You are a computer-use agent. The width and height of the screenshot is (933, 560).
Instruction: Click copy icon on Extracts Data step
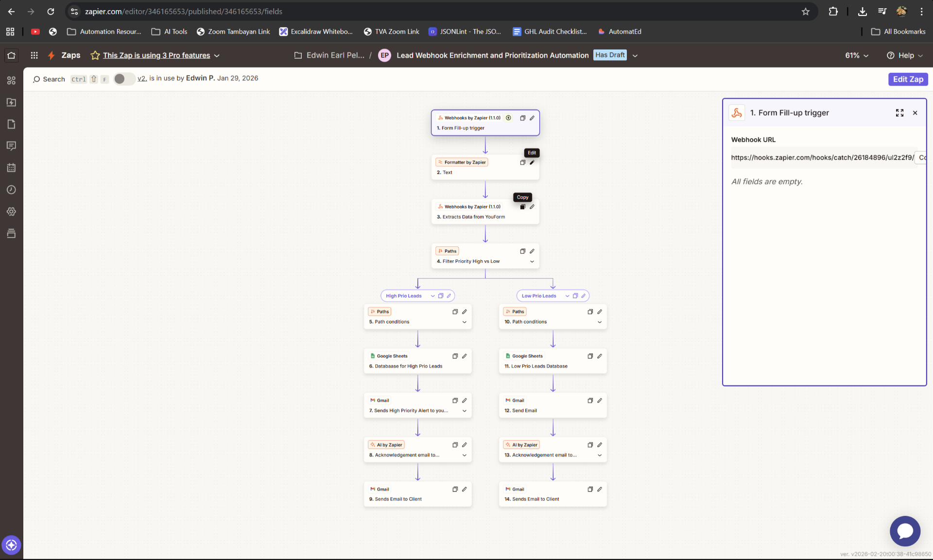(523, 207)
